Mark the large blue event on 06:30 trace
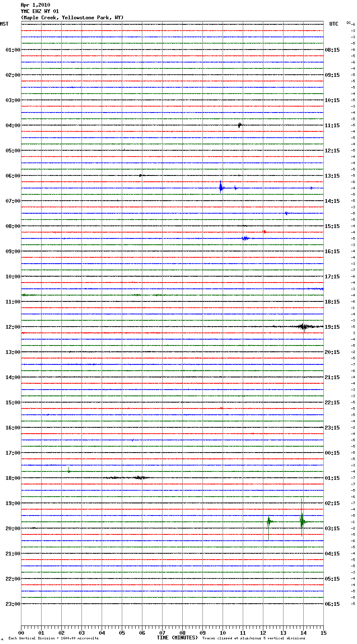Viewport: 357px width, 644px height. (x=221, y=187)
